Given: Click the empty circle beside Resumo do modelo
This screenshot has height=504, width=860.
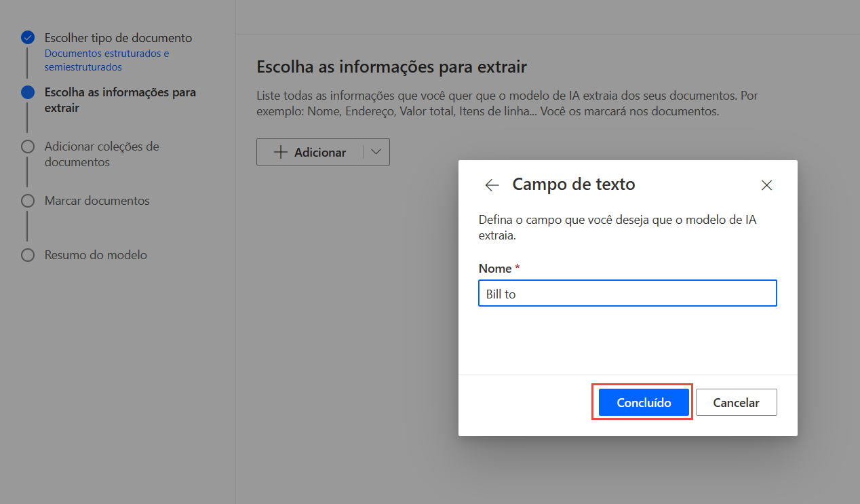Looking at the screenshot, I should point(28,255).
